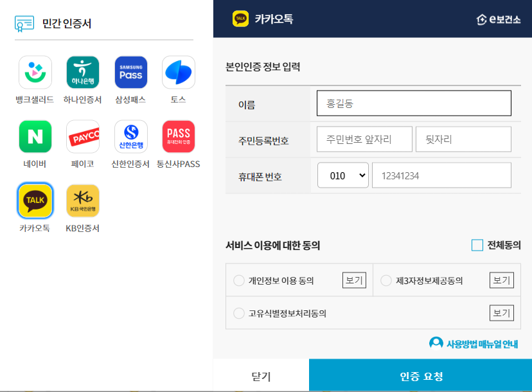Choose the 신한인증서 icon
The width and height of the screenshot is (532, 392).
[130, 136]
